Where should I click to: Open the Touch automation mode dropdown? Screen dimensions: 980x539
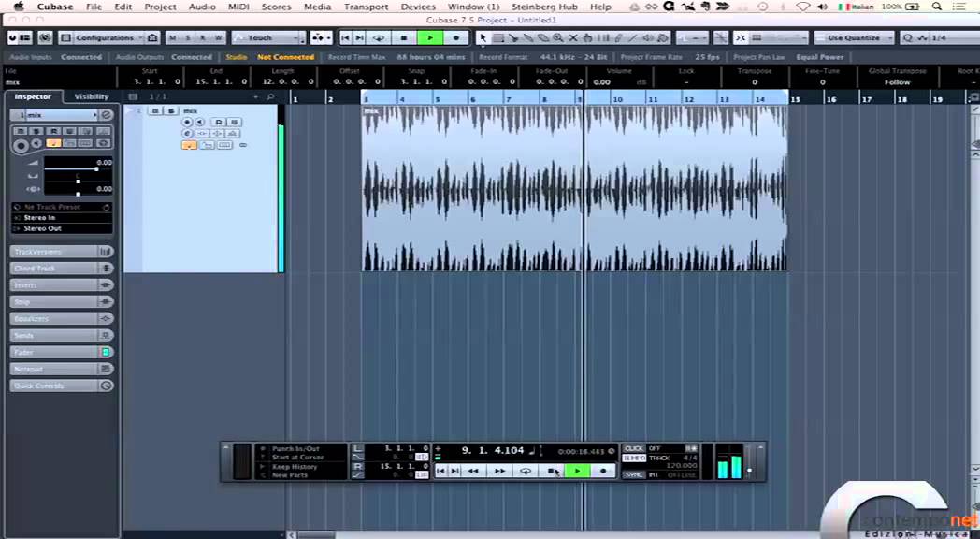click(268, 38)
